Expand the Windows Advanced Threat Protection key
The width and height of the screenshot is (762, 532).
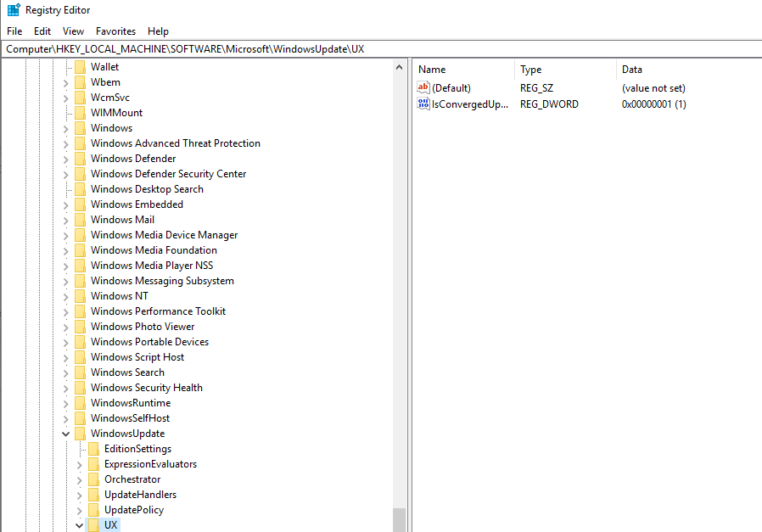tap(65, 143)
